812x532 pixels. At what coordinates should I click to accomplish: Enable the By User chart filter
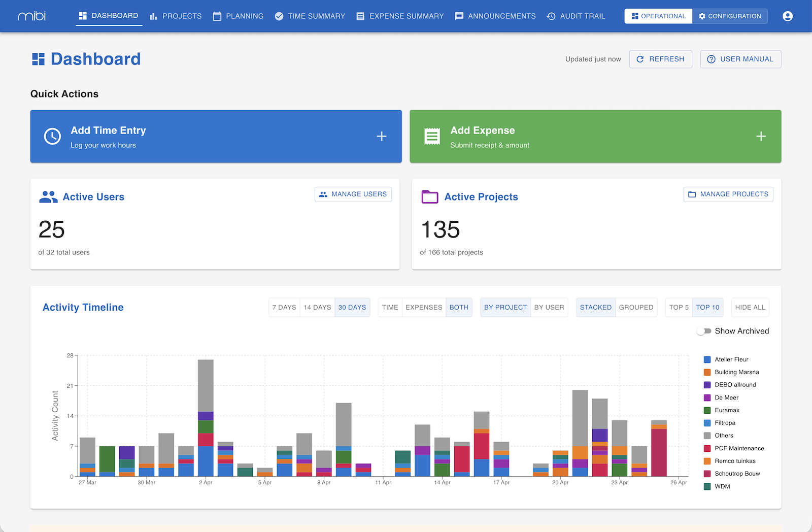pyautogui.click(x=549, y=307)
